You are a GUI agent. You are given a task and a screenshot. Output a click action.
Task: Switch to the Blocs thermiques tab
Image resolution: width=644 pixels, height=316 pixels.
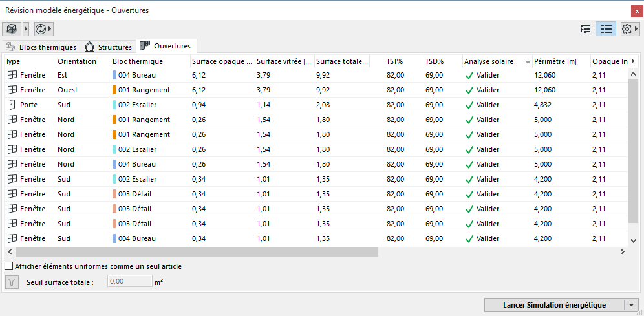pyautogui.click(x=41, y=47)
